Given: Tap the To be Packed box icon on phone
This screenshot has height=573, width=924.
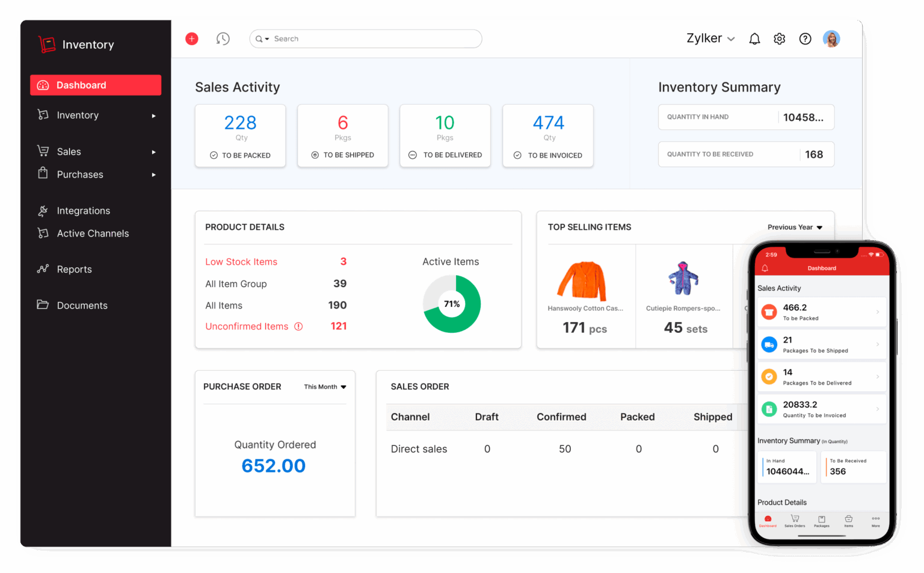Looking at the screenshot, I should 769,312.
